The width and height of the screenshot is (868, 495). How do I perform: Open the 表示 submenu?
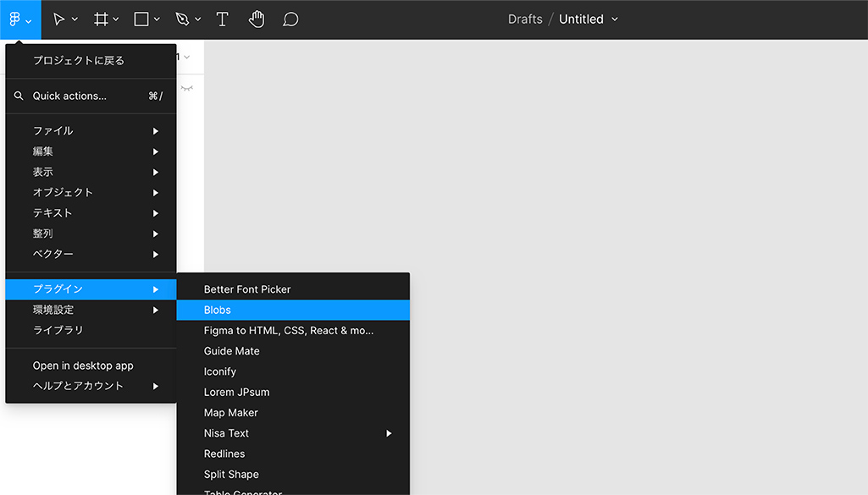point(91,172)
